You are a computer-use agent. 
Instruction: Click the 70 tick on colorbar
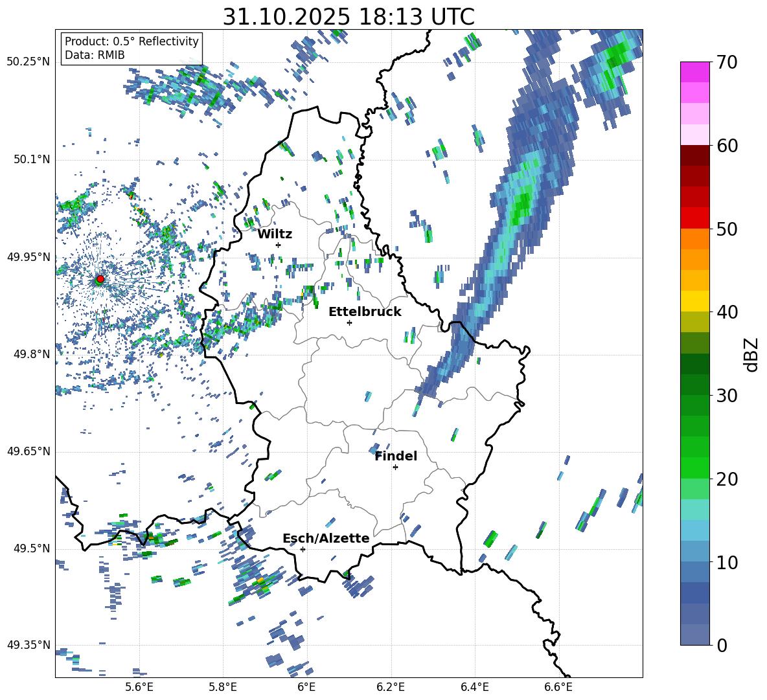(x=727, y=63)
